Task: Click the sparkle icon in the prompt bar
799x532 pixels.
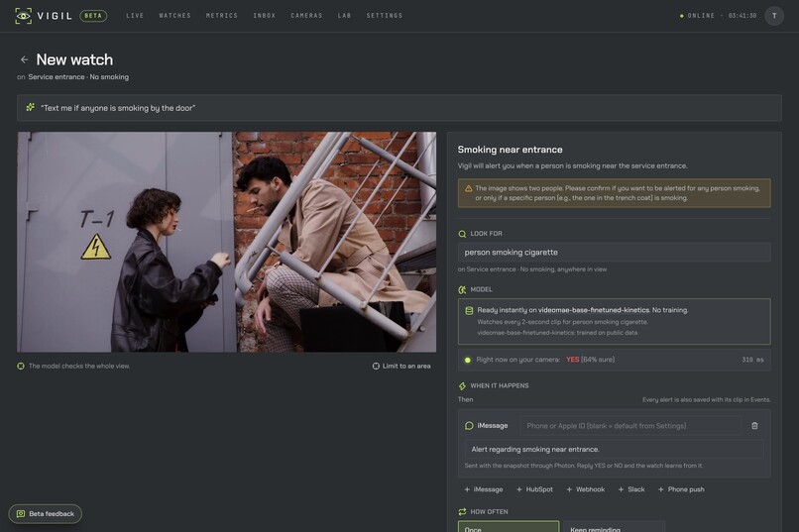Action: 31,107
